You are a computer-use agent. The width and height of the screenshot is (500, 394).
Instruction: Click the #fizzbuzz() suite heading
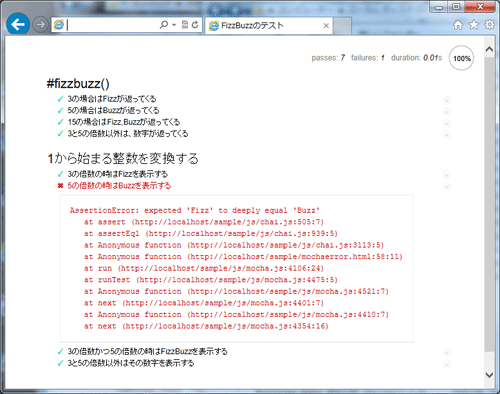tap(78, 83)
